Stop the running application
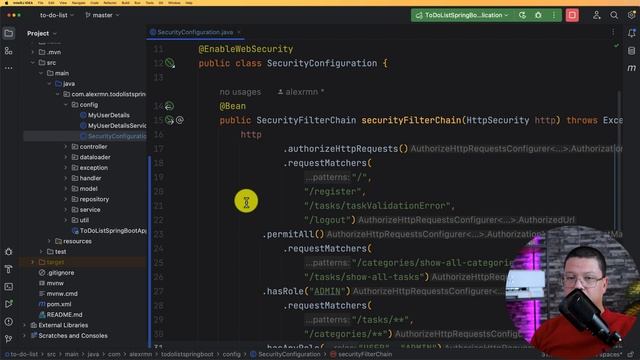This screenshot has width=640, height=360. (x=572, y=15)
